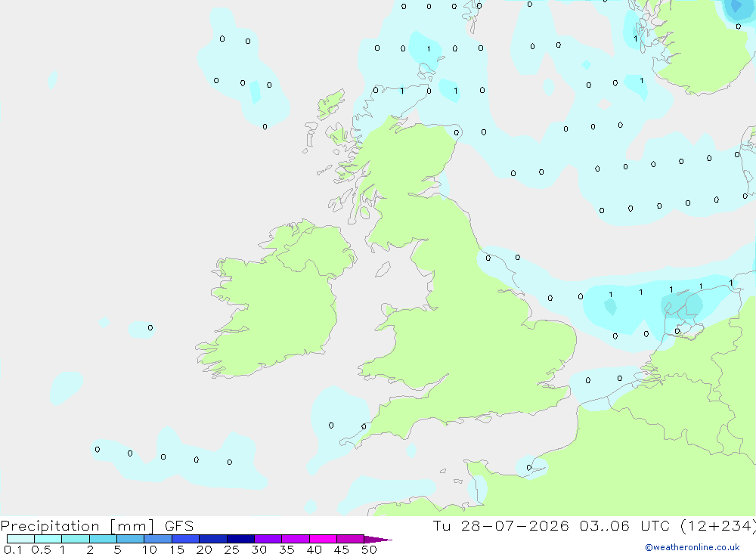Click the 35 to 40 mm violet swatch
Screen dimensions: 756x554
(296, 539)
